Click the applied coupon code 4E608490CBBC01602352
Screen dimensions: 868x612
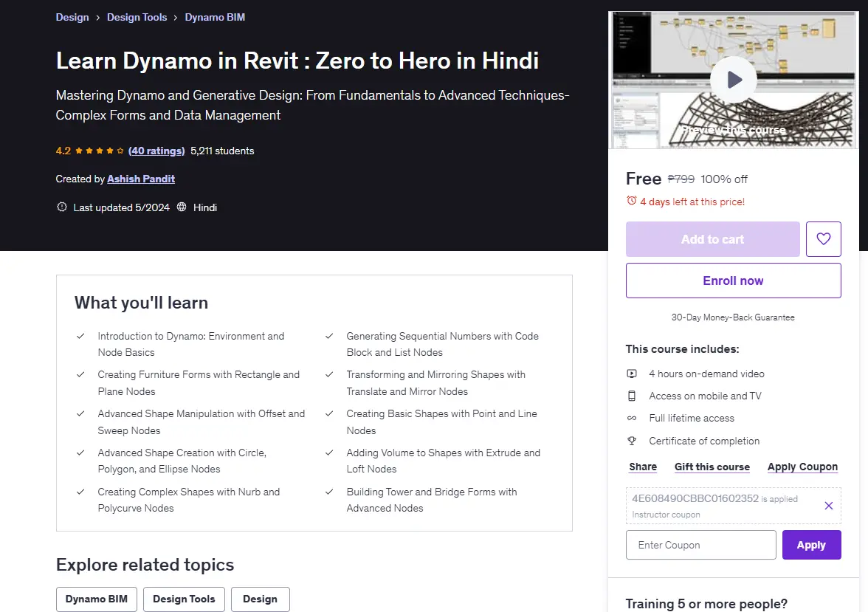pos(695,498)
